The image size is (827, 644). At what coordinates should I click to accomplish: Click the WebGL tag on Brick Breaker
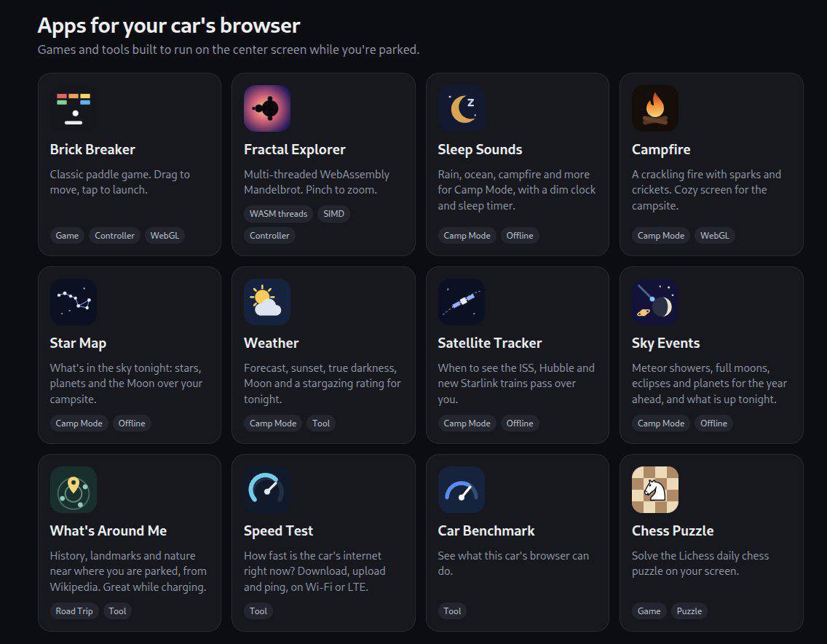pos(165,236)
